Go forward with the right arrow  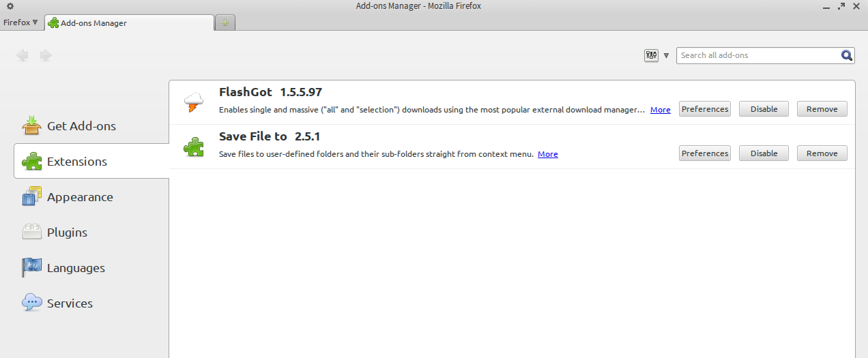[46, 55]
